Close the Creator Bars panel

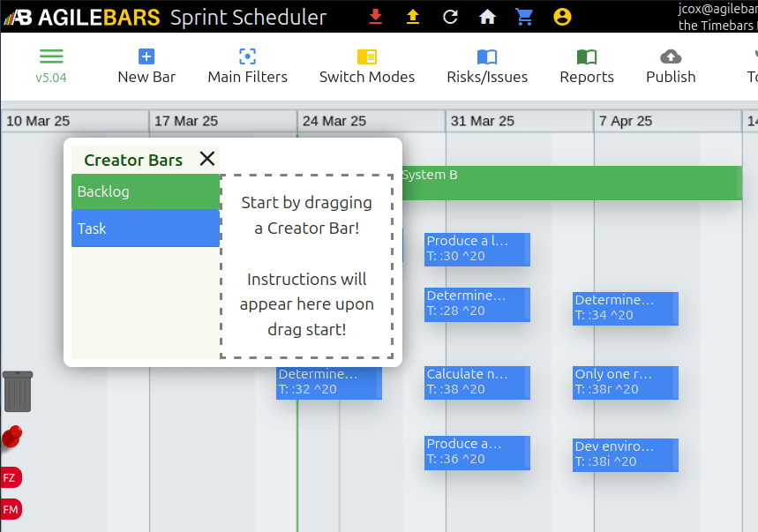click(x=207, y=159)
